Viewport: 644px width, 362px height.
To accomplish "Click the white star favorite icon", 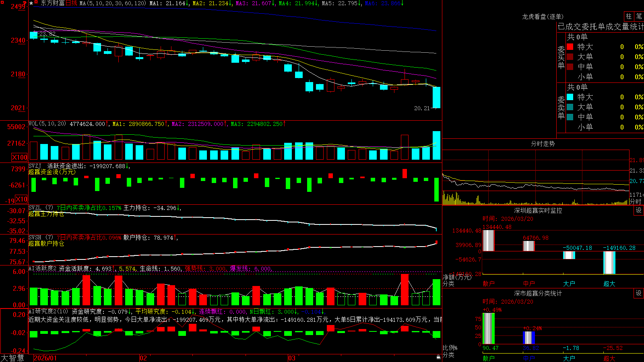I will point(31,3).
